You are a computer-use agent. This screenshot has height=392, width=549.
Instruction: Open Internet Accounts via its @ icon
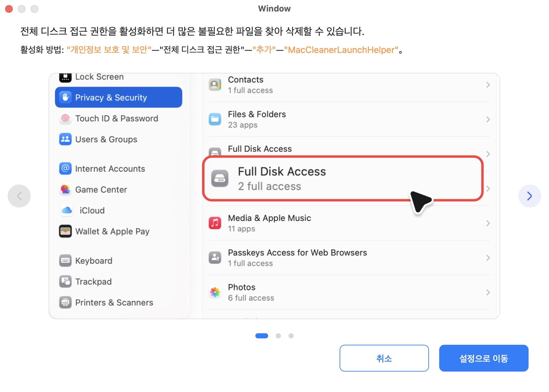click(x=65, y=169)
